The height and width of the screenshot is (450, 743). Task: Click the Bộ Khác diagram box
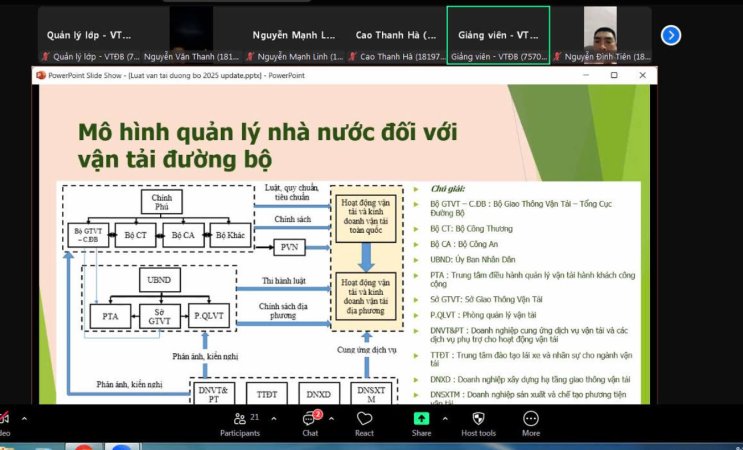230,235
